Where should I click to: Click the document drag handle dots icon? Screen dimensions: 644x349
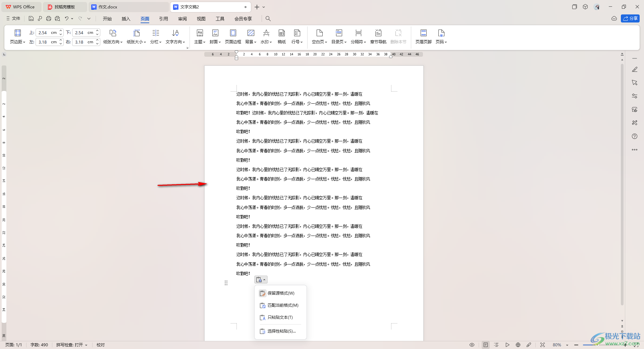click(x=226, y=283)
